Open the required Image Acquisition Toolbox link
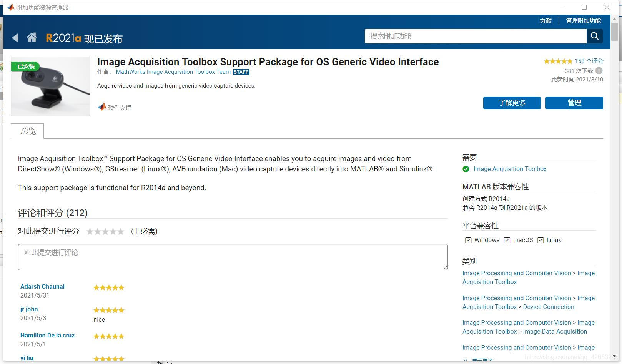 pyautogui.click(x=510, y=169)
